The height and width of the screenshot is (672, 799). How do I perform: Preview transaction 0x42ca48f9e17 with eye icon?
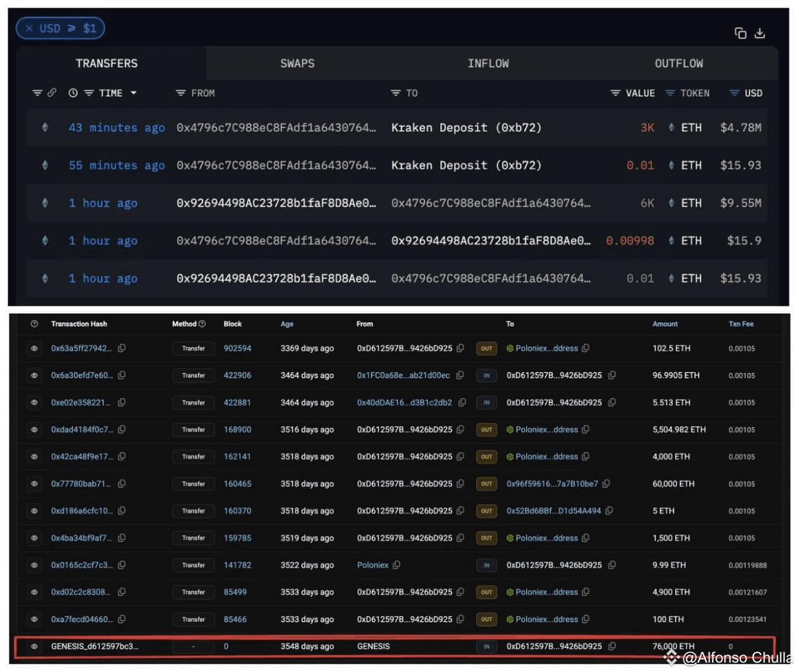tap(34, 457)
